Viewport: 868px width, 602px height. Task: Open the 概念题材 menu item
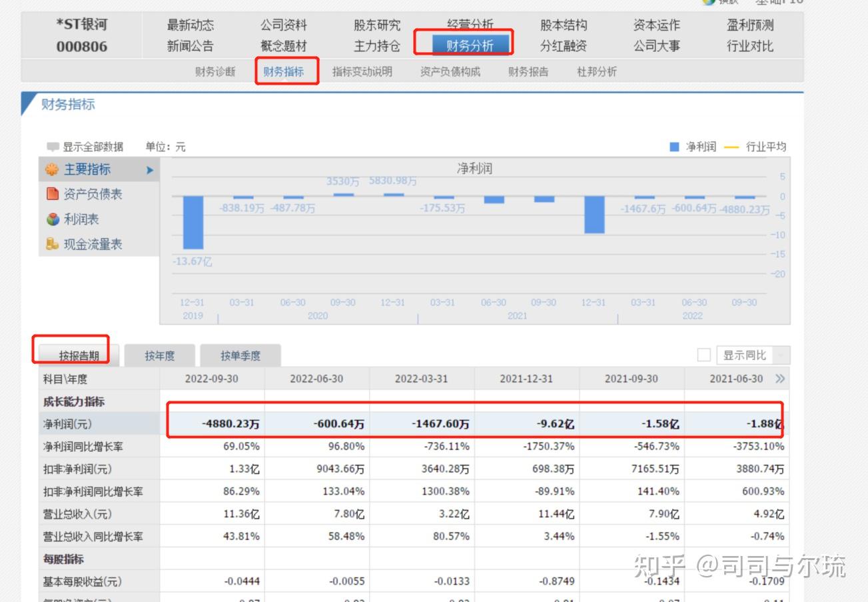point(284,46)
